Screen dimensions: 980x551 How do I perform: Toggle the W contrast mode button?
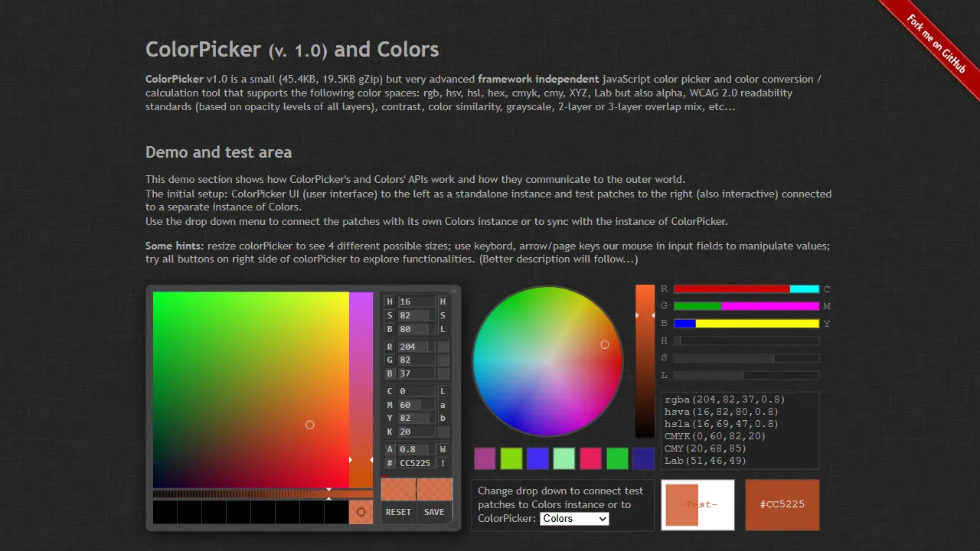click(x=443, y=449)
